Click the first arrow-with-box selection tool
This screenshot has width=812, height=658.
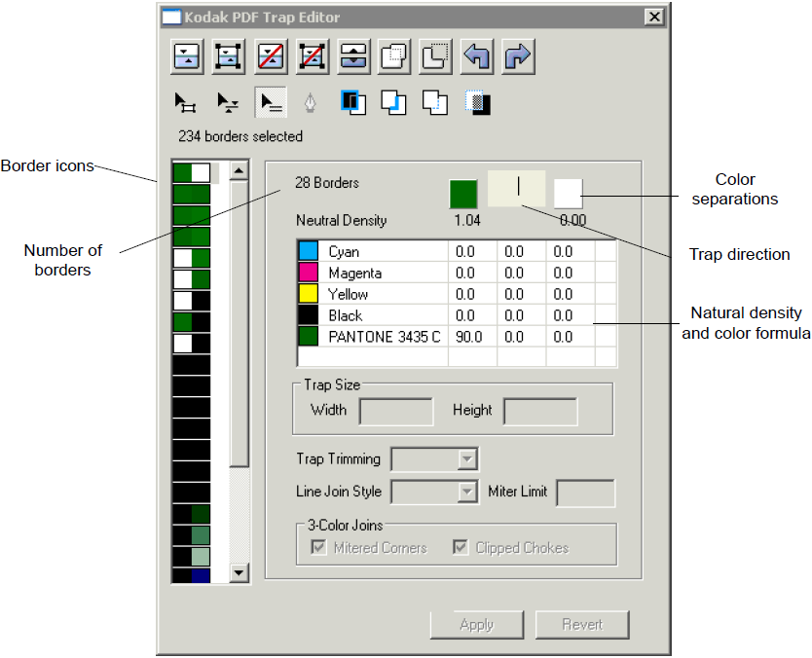tap(186, 102)
